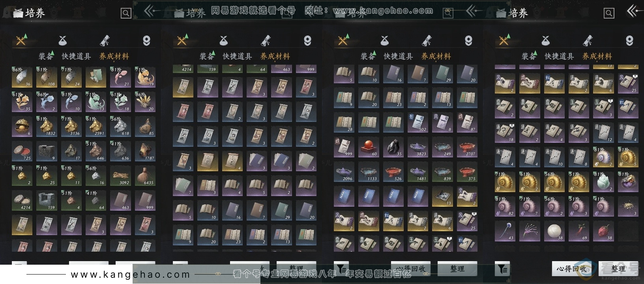Image resolution: width=644 pixels, height=284 pixels.
Task: Select the red dish item with count 526
Action: point(393,172)
